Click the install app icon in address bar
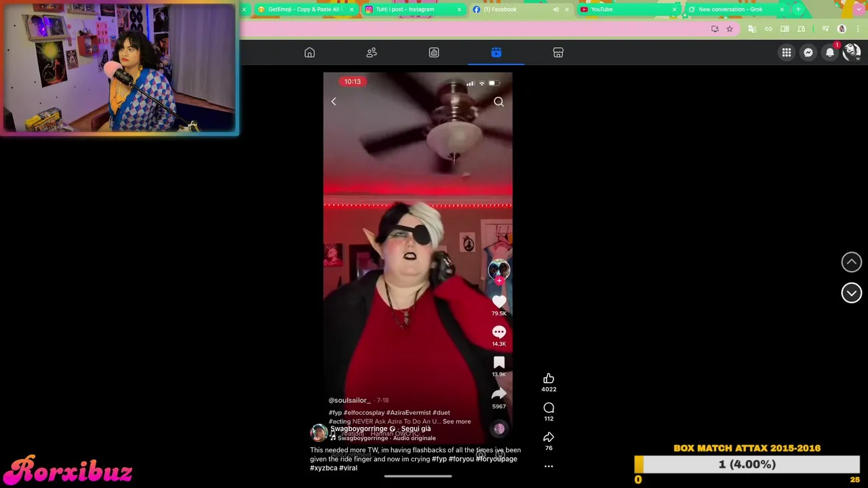The image size is (868, 488). [715, 28]
